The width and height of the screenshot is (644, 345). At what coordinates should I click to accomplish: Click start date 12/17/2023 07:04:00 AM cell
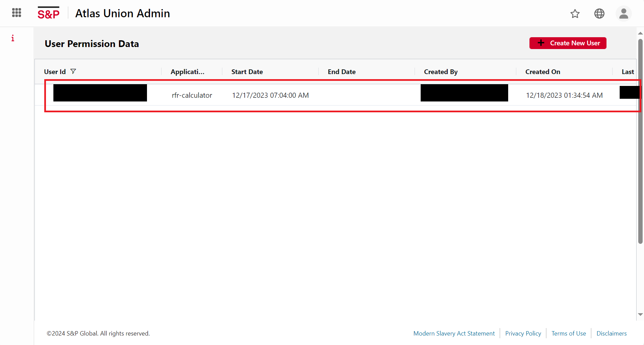270,95
